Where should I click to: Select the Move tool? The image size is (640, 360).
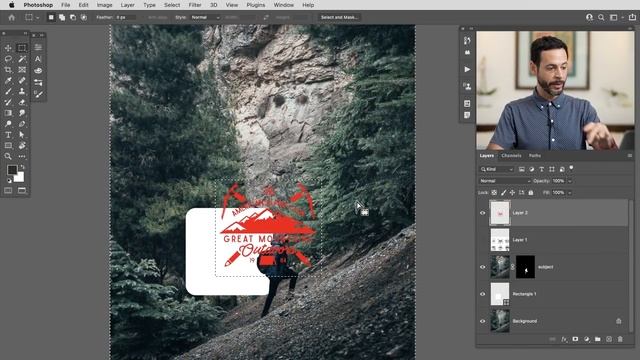pyautogui.click(x=8, y=48)
